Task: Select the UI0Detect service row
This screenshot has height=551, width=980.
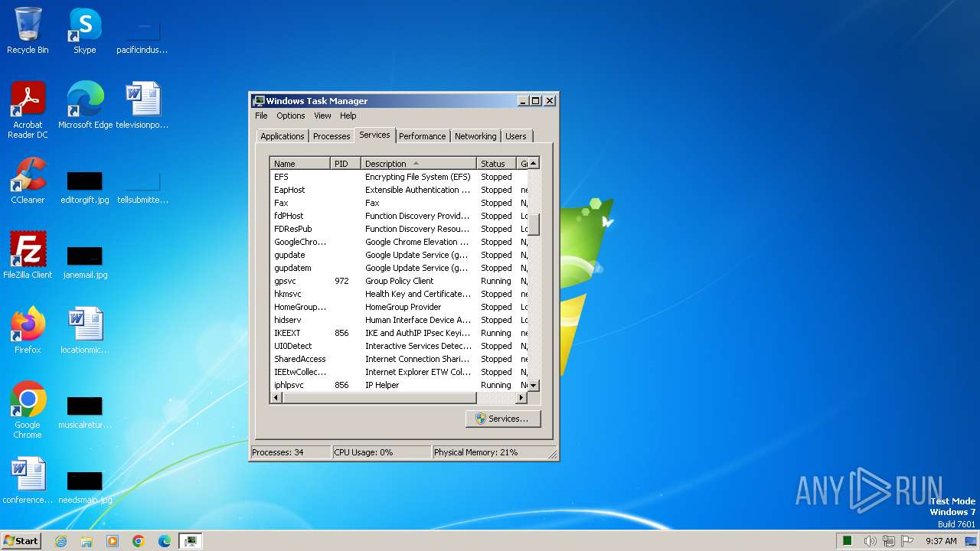Action: 399,346
